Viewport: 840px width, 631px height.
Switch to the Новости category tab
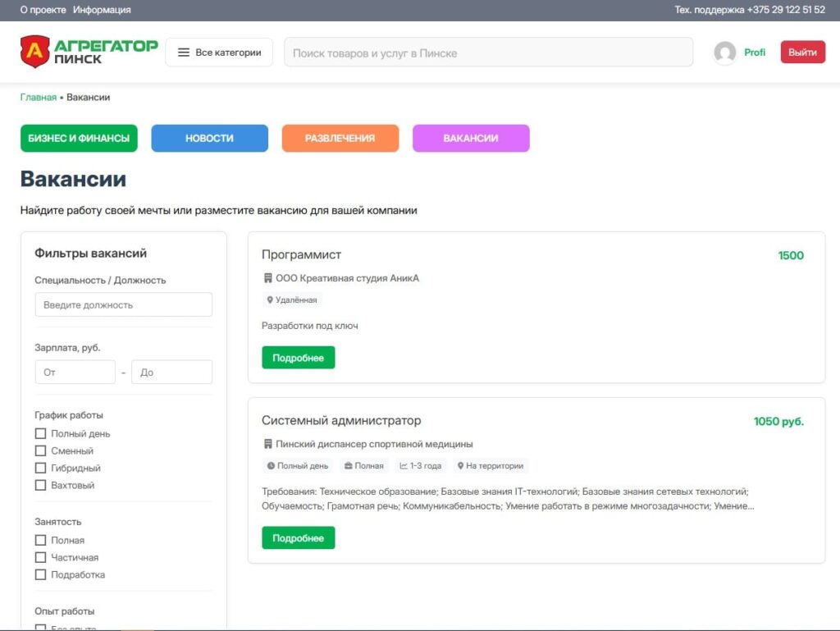click(209, 139)
